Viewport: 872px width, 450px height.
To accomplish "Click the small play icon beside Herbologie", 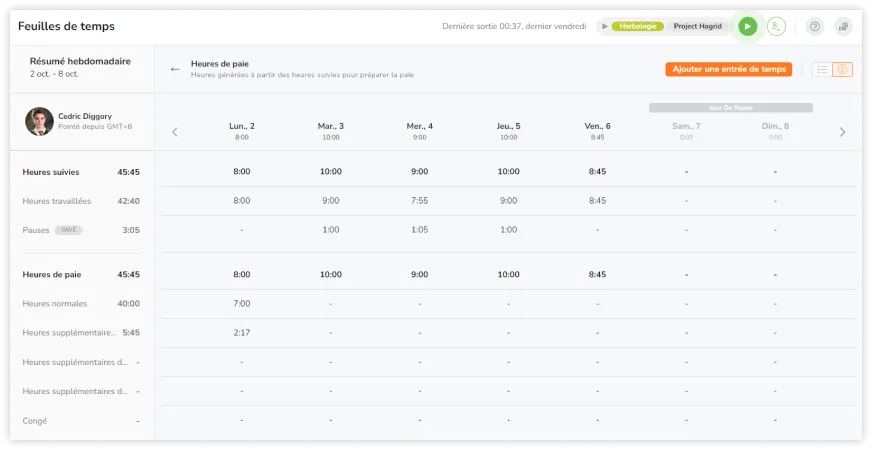I will (604, 27).
